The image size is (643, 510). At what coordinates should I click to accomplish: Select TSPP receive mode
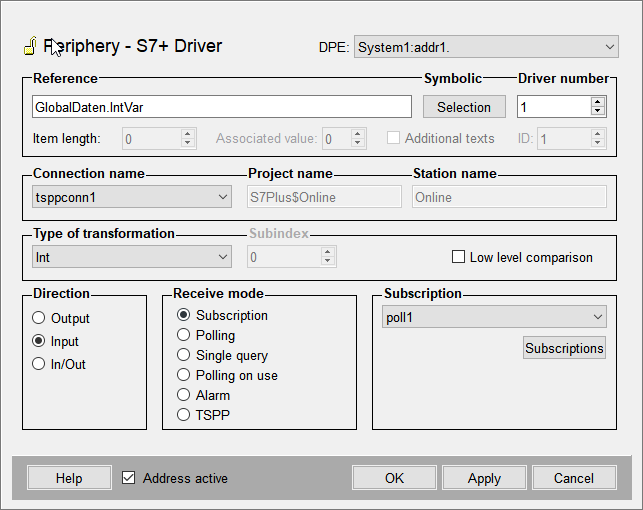pos(183,414)
